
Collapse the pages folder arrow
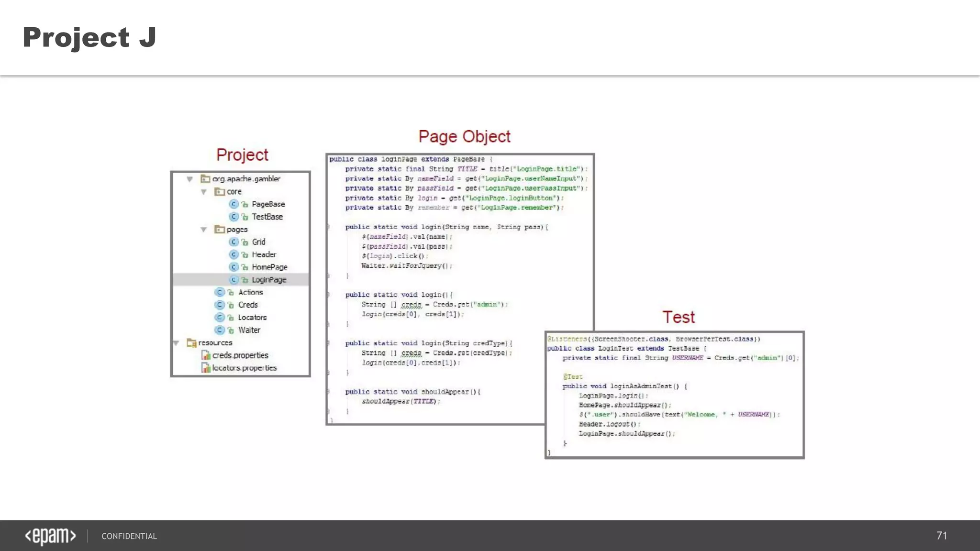[204, 230]
